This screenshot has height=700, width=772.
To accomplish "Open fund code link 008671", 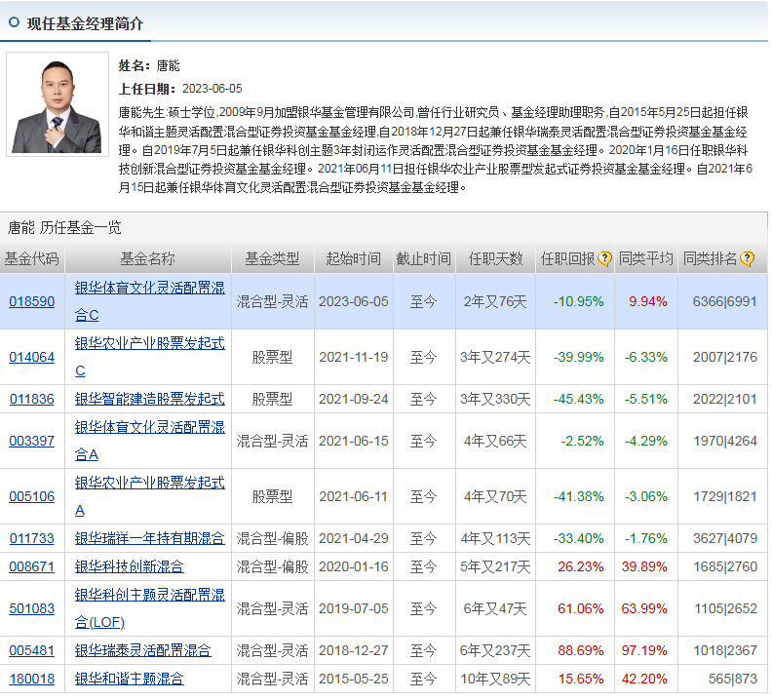I will 32,567.
